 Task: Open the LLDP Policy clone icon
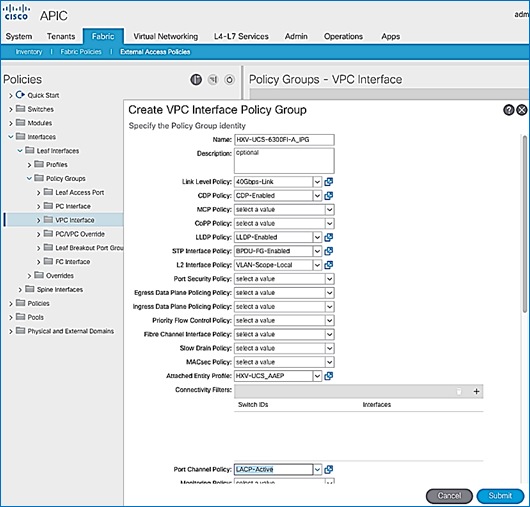point(329,237)
